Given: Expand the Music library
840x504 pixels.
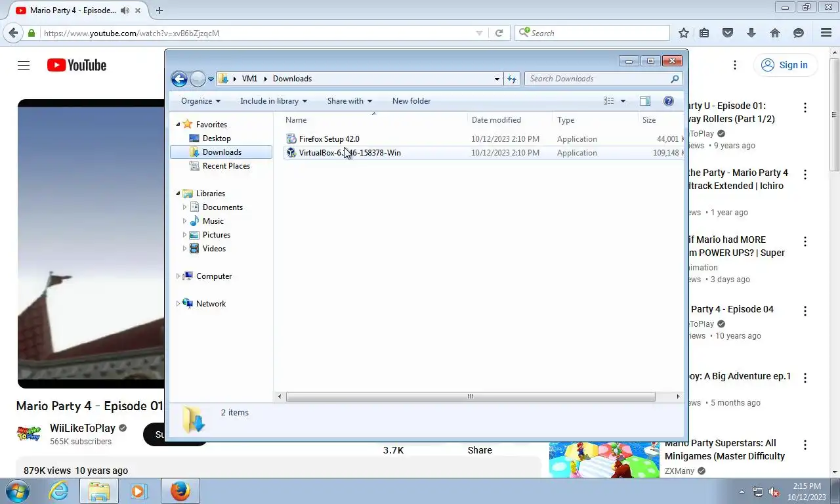Looking at the screenshot, I should [x=184, y=221].
